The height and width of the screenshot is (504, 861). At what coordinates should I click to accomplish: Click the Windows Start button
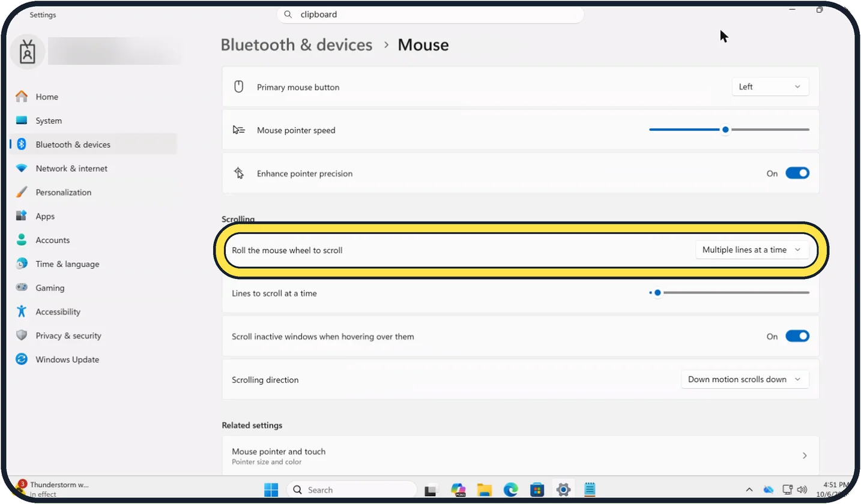tap(271, 490)
